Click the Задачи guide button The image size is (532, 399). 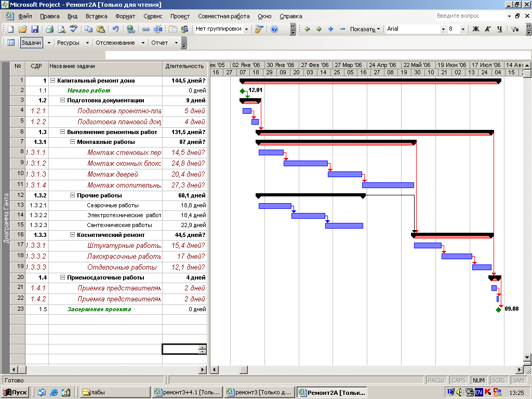click(31, 43)
